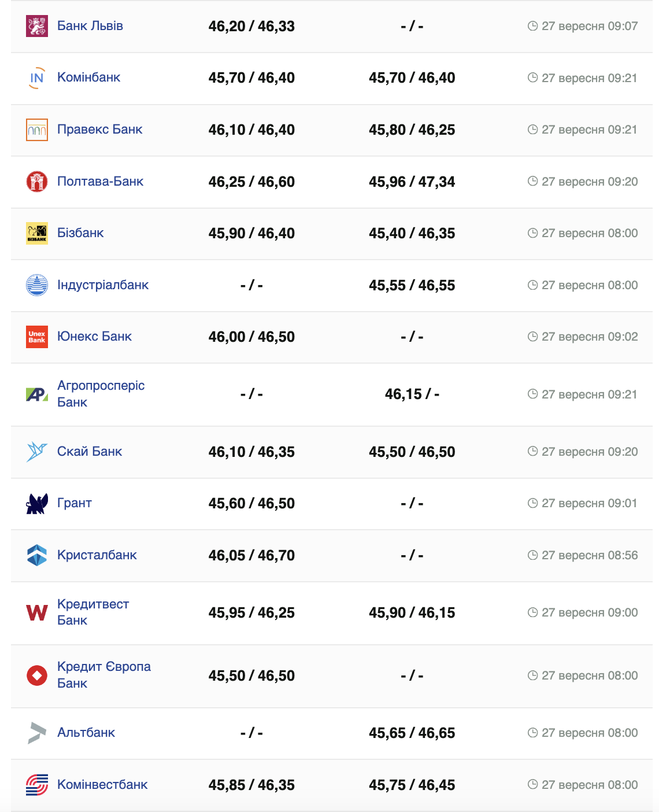This screenshot has width=659, height=812.
Task: Click the Комінвестбанк striped logo icon
Action: click(37, 785)
